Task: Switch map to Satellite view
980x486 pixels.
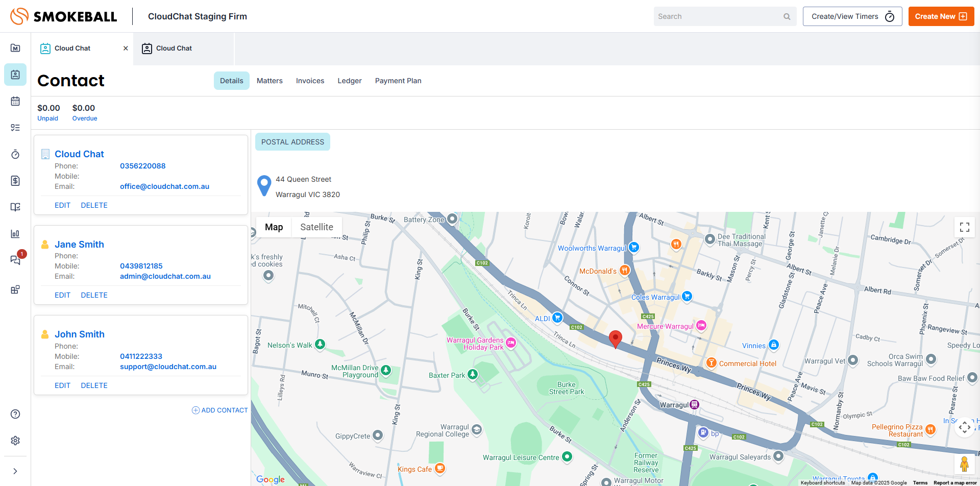Action: coord(316,227)
